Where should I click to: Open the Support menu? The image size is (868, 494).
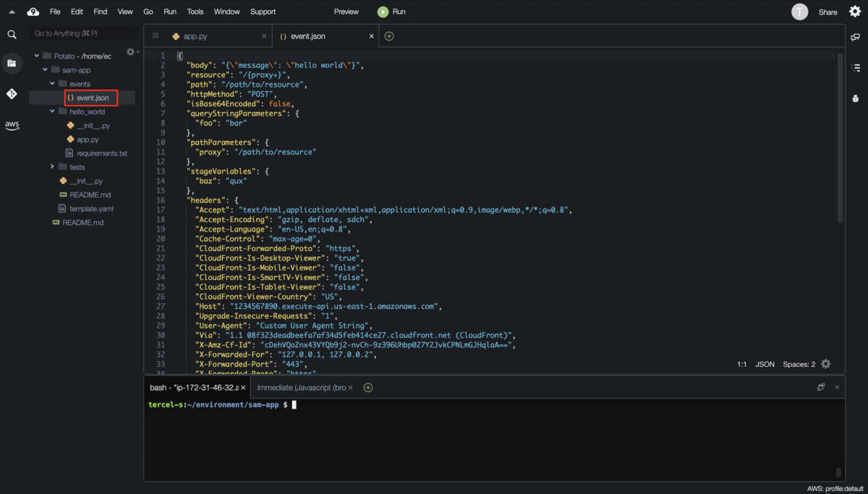(x=263, y=12)
